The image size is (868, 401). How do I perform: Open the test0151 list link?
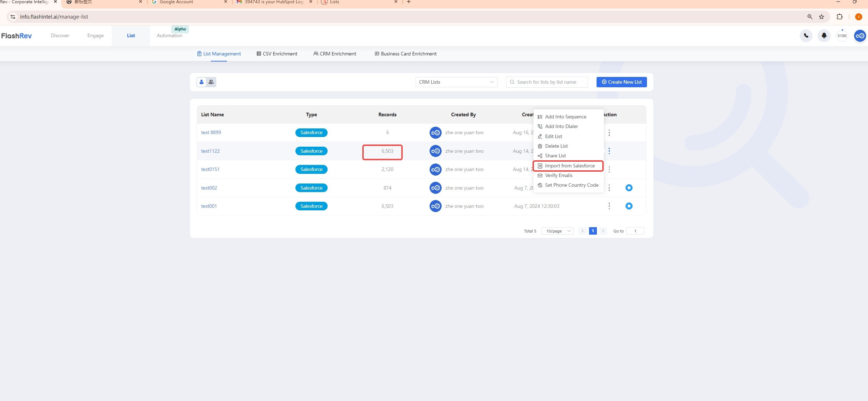(x=210, y=169)
